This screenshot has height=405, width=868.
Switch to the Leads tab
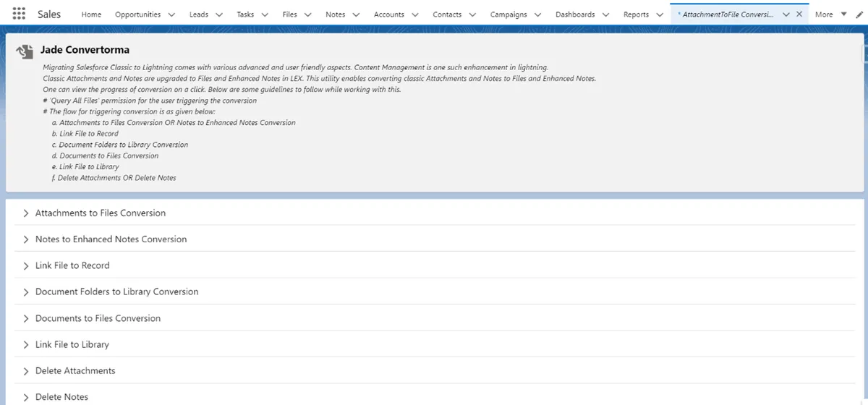click(x=199, y=14)
